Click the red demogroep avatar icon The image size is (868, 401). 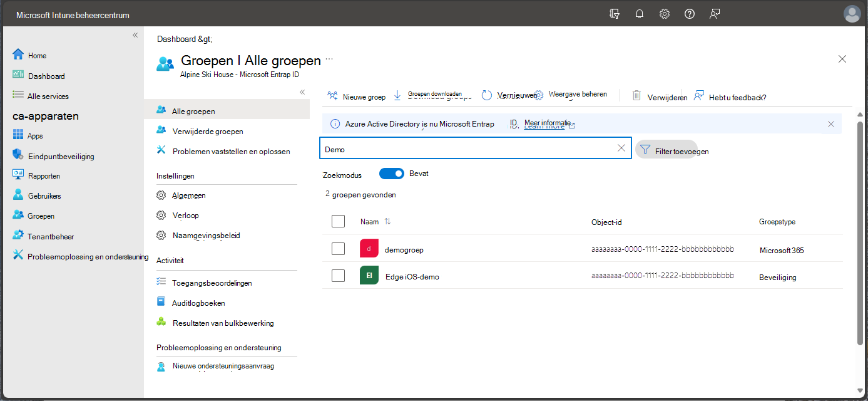(x=369, y=249)
